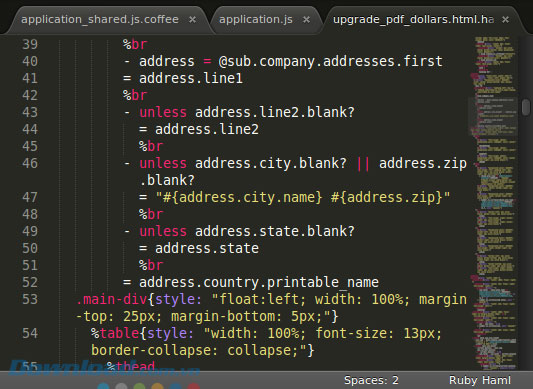
Task: Click the unless keyword on line 43
Action: coord(163,112)
